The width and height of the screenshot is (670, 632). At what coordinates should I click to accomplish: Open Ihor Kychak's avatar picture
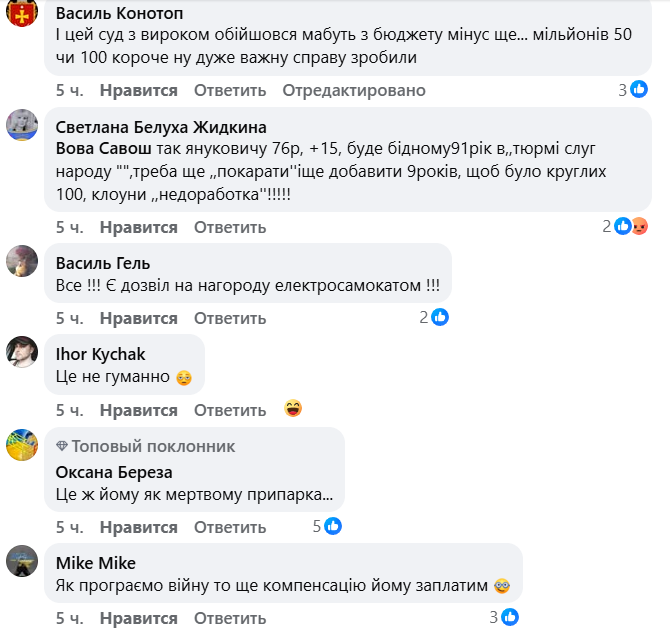pos(22,352)
